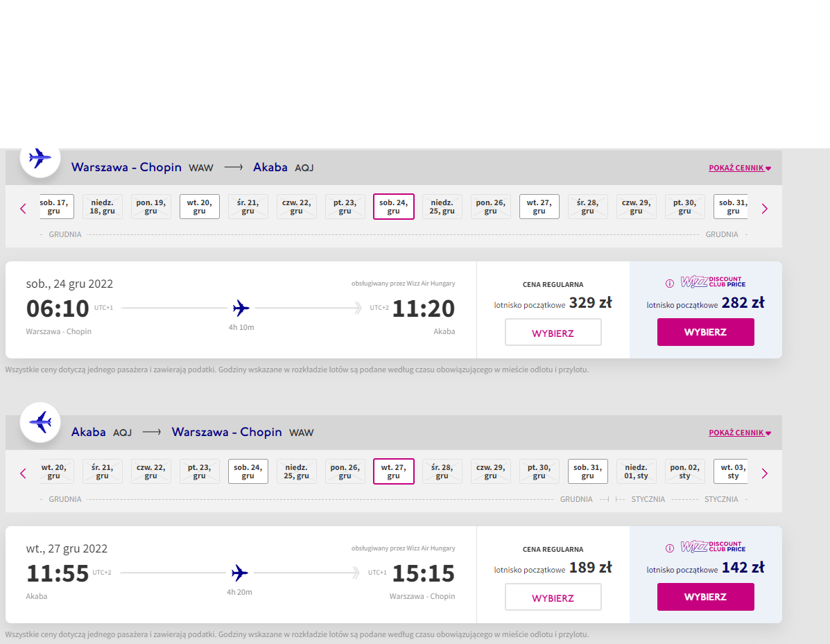Show later outbound dates with right arrow
Image resolution: width=830 pixels, height=644 pixels.
click(x=764, y=209)
